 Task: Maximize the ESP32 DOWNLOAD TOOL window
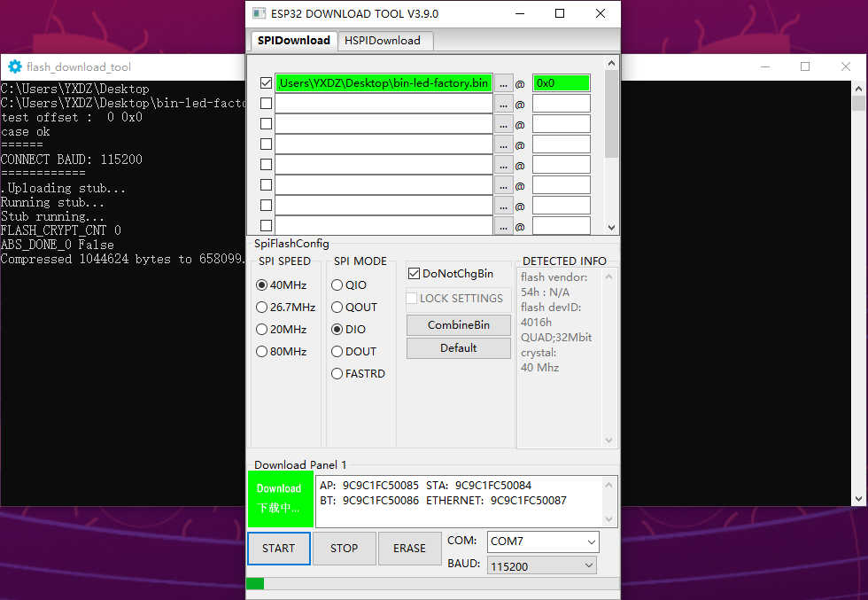(x=560, y=13)
